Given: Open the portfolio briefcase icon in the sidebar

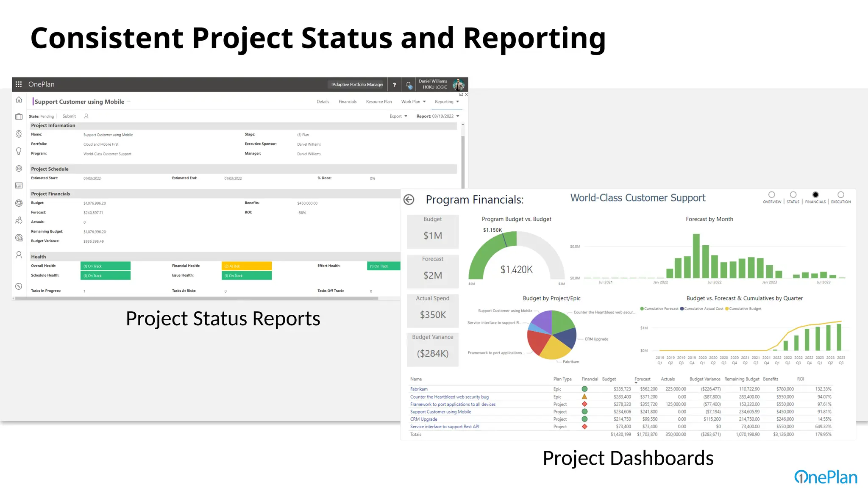Looking at the screenshot, I should pyautogui.click(x=19, y=116).
